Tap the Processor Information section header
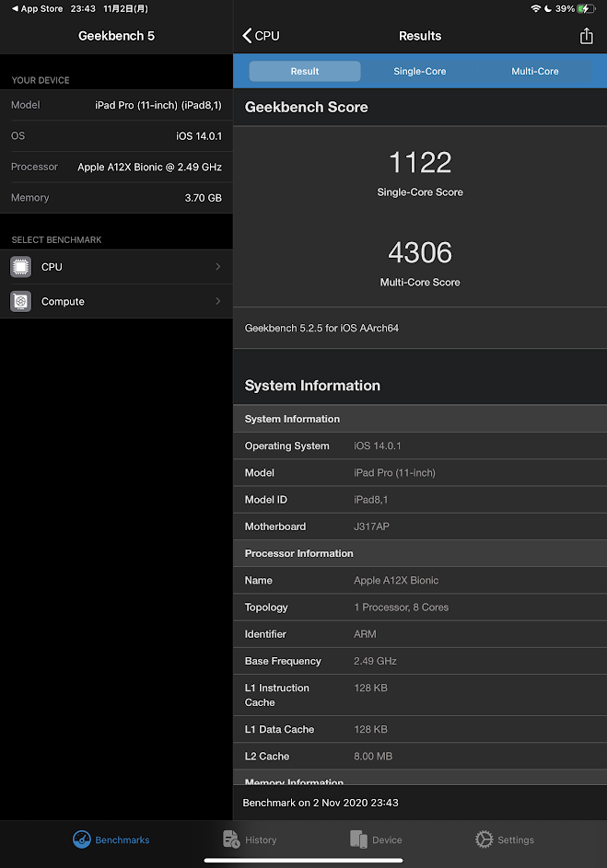 point(420,553)
